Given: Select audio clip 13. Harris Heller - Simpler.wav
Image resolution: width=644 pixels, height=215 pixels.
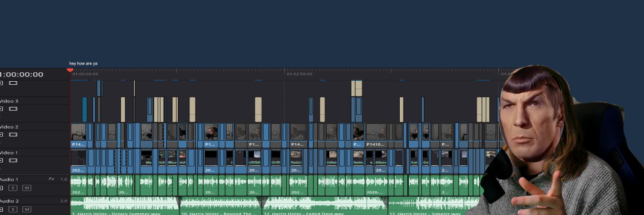Looking at the screenshot, I should tap(434, 206).
